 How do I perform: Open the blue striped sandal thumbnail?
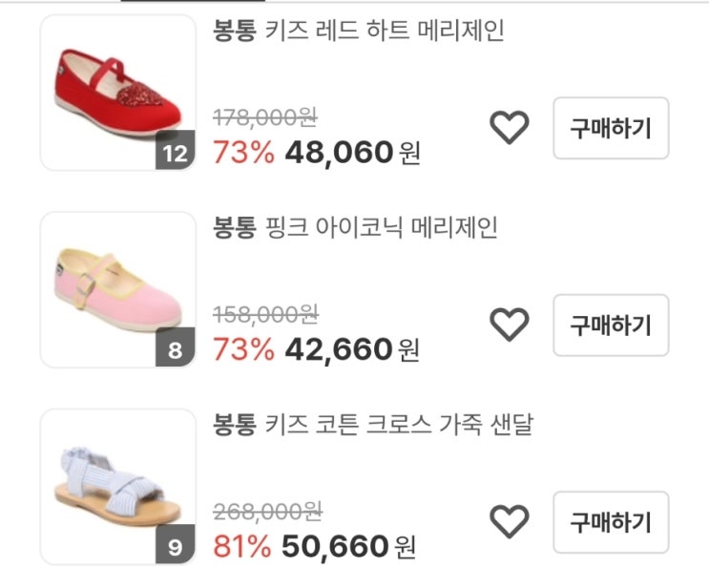point(117,485)
